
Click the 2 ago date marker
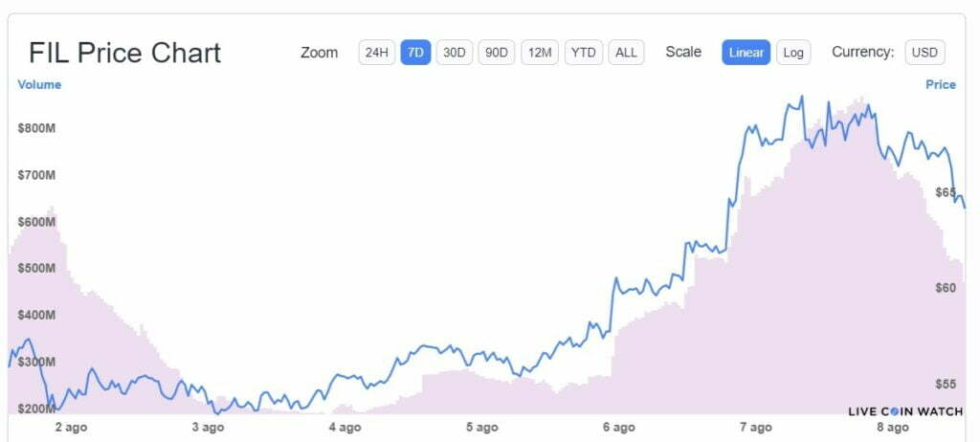click(72, 428)
